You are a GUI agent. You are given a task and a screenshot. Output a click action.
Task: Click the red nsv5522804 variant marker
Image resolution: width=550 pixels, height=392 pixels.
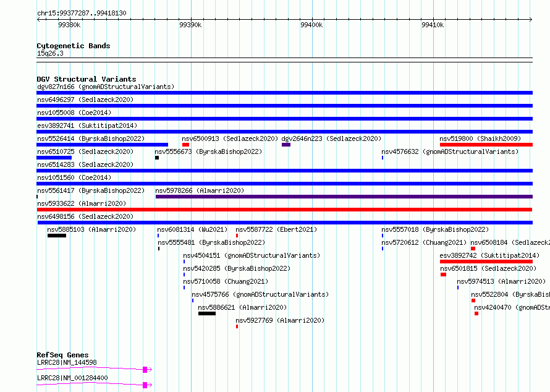point(473,300)
